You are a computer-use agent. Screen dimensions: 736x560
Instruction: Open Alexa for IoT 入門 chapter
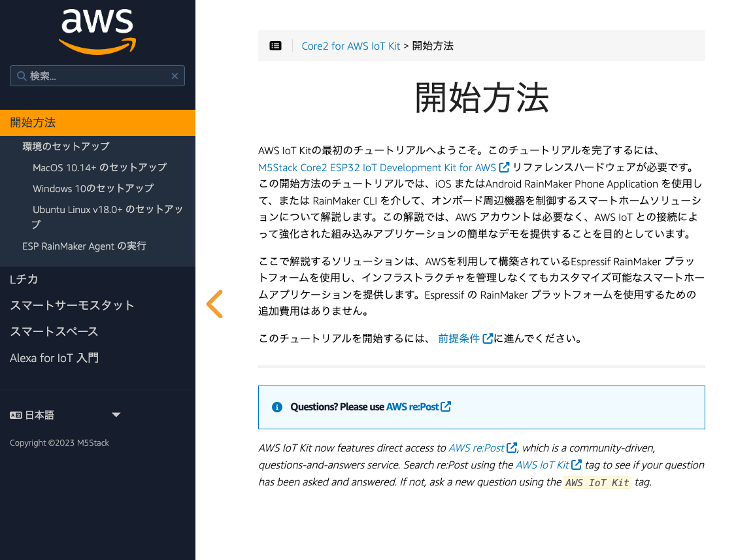[54, 358]
